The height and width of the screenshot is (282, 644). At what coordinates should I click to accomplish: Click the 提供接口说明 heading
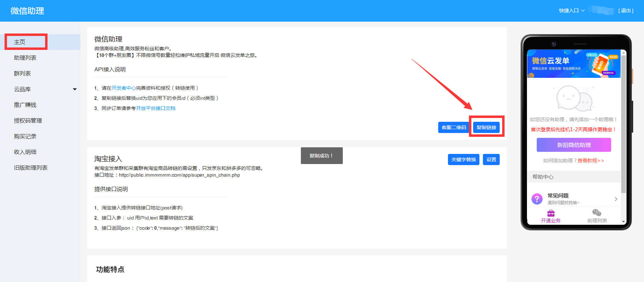pyautogui.click(x=111, y=189)
